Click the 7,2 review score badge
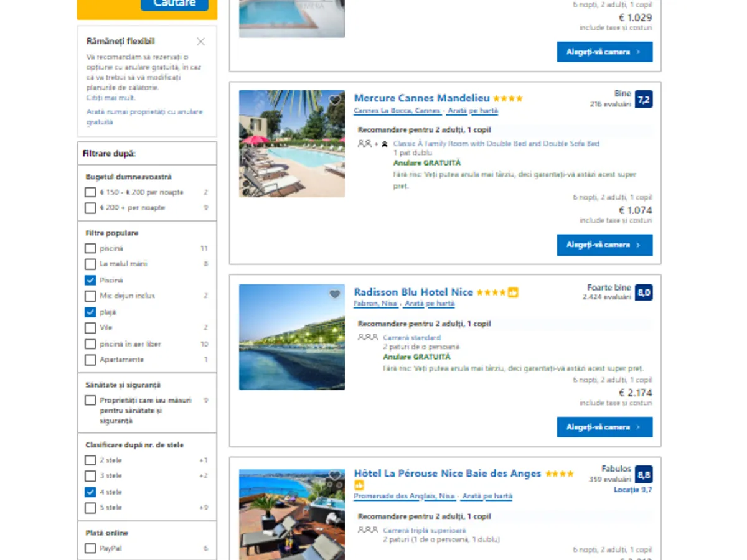The width and height of the screenshot is (747, 560). (x=644, y=100)
